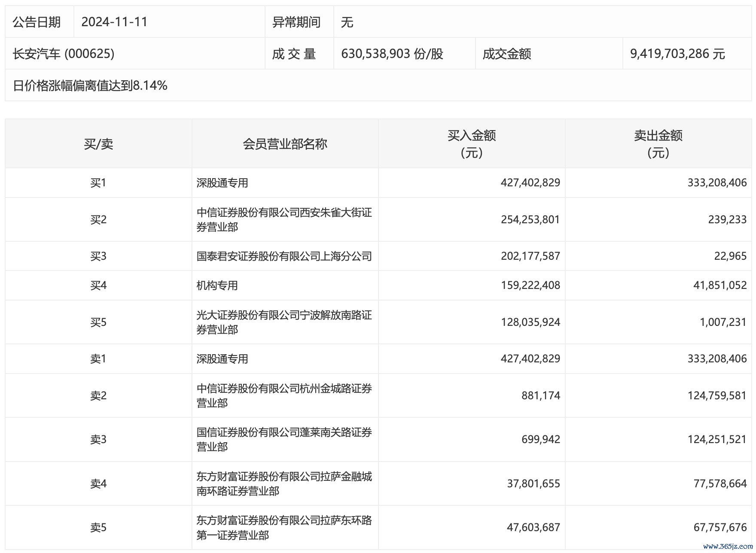Click sell amount 124,251,521
This screenshot has width=756, height=553.
(x=717, y=439)
